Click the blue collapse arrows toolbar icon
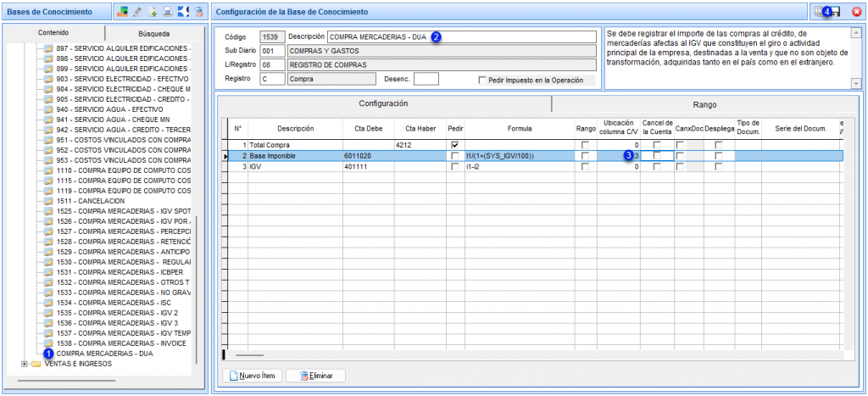This screenshot has height=396, width=868. click(183, 11)
